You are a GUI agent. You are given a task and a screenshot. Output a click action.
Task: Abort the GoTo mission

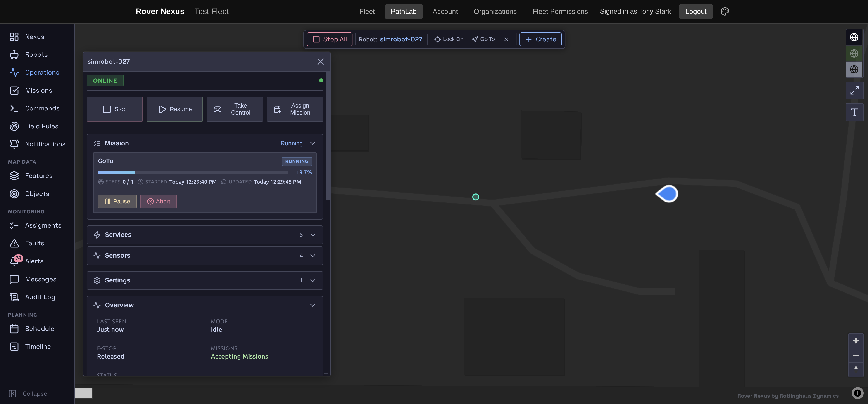[x=158, y=201]
